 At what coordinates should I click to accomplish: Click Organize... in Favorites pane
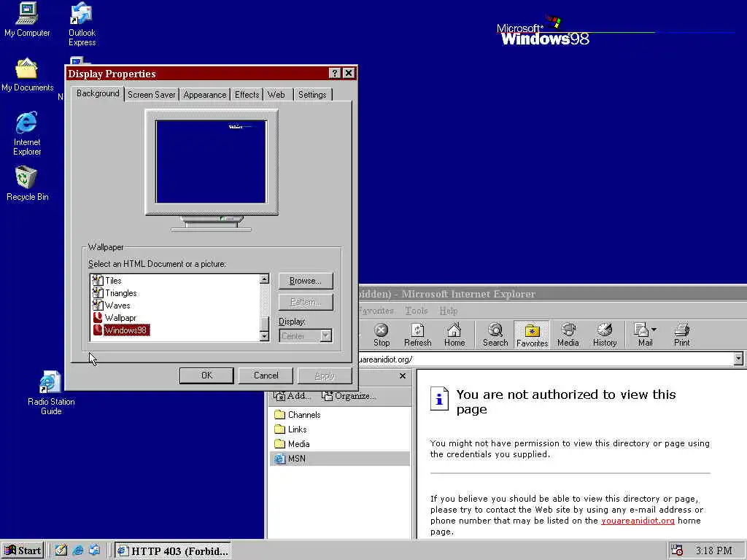coord(349,396)
